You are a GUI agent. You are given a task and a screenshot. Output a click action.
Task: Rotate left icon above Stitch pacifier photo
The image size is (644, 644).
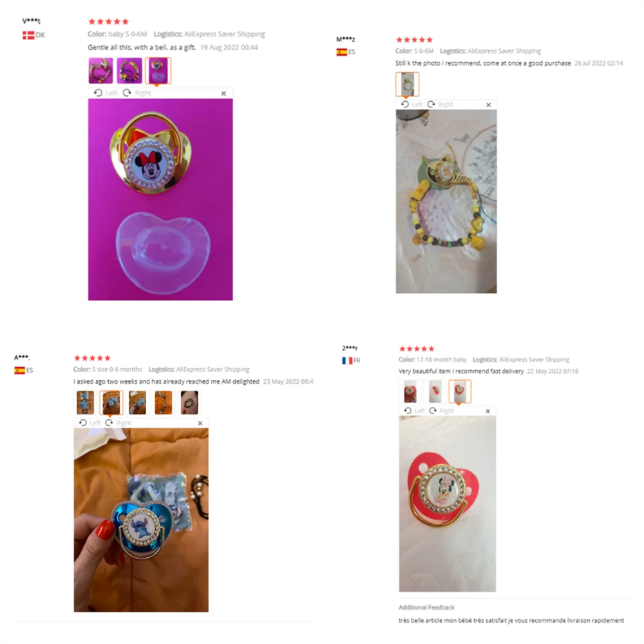(83, 422)
